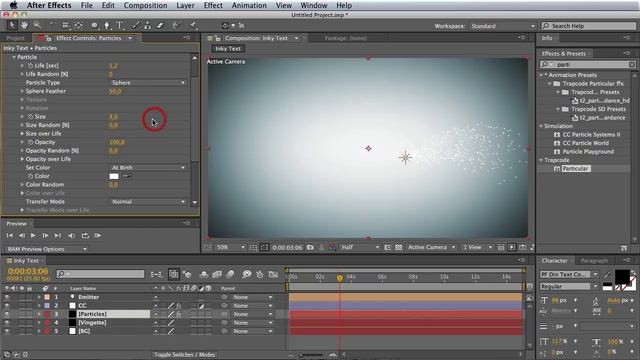Click the white particle Color swatch
This screenshot has height=360, width=640.
click(x=114, y=176)
